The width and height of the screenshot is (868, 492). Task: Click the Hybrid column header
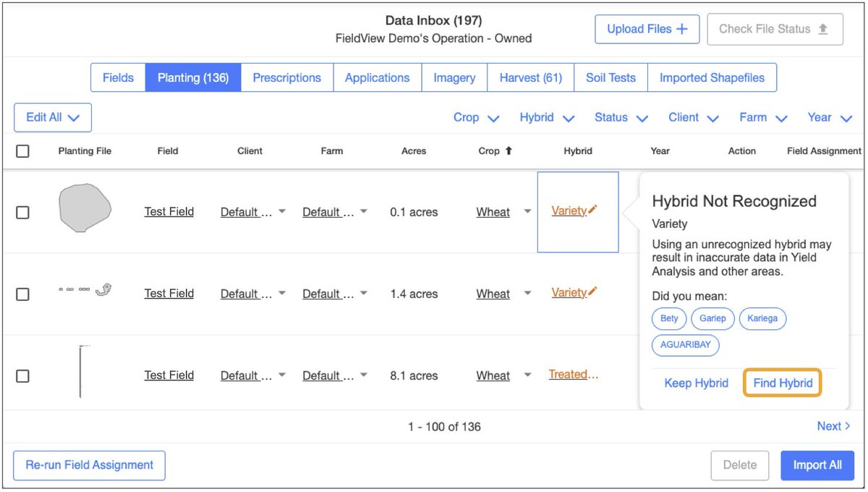pyautogui.click(x=577, y=150)
